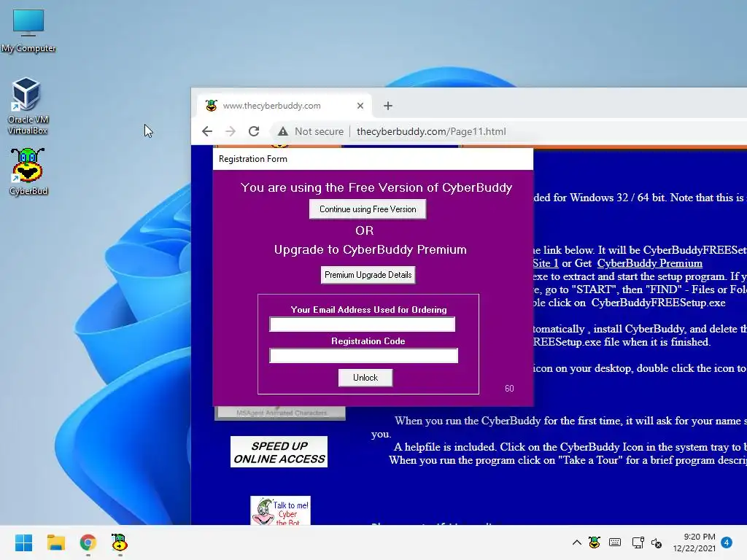This screenshot has height=560, width=747.
Task: Open a new browser tab with plus
Action: 388,106
